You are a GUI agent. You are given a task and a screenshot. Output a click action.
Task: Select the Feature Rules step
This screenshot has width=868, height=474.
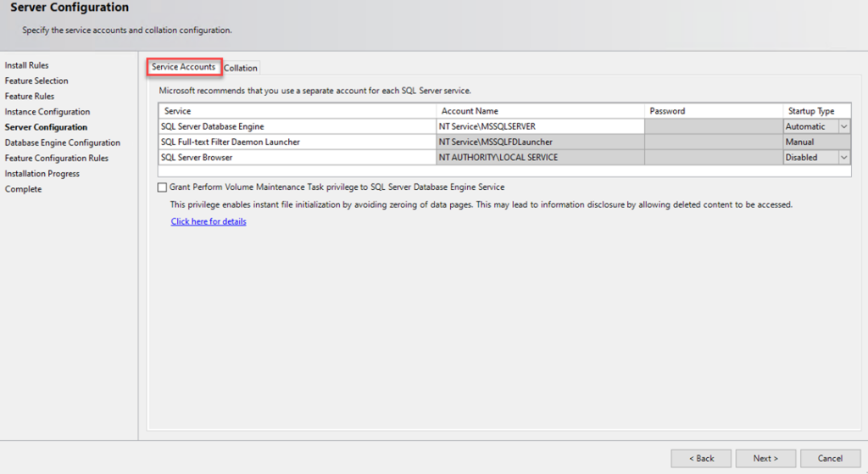30,97
